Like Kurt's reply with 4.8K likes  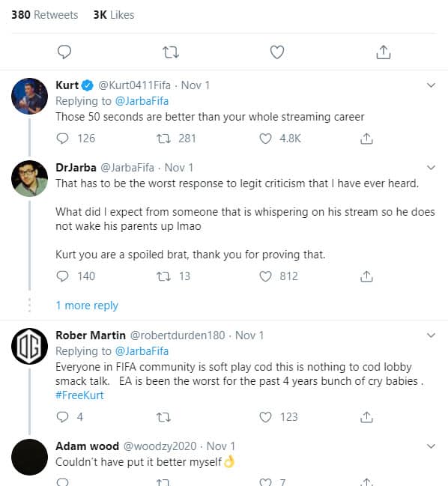[x=265, y=139]
